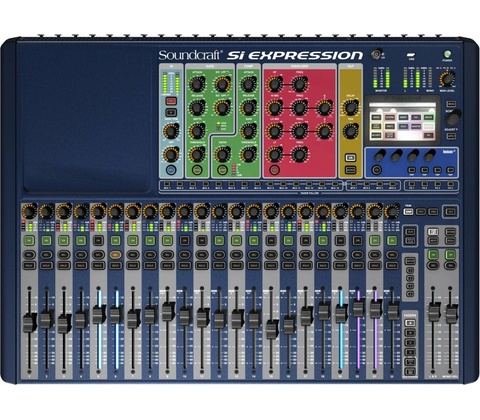Click the lit amber SEL button on channel 6
Image resolution: width=480 pixels, height=420 pixels.
click(x=115, y=255)
